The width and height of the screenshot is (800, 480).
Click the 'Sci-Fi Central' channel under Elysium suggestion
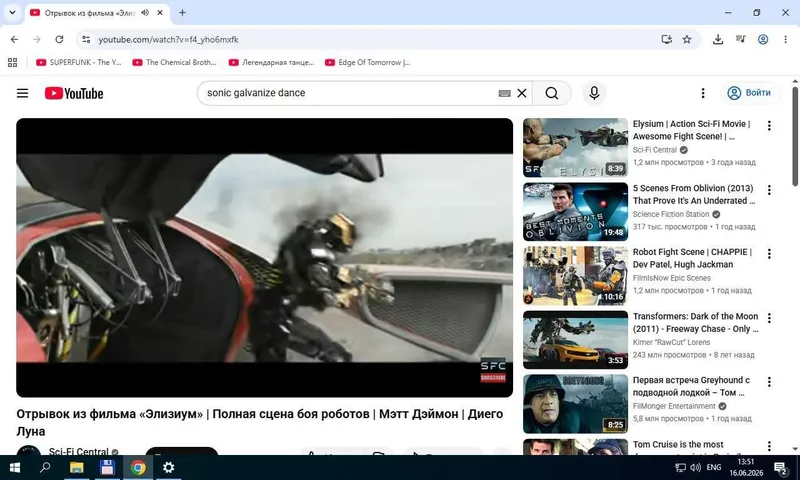(655, 150)
